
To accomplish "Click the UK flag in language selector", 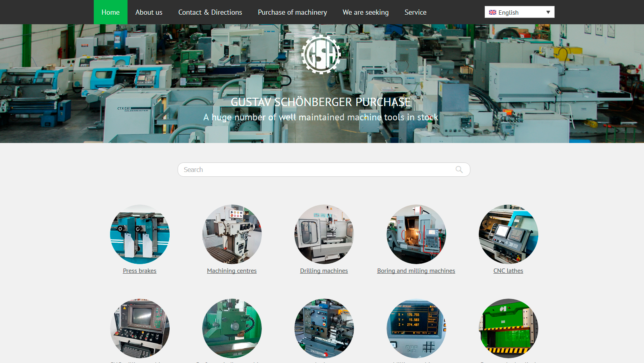I will click(x=493, y=12).
